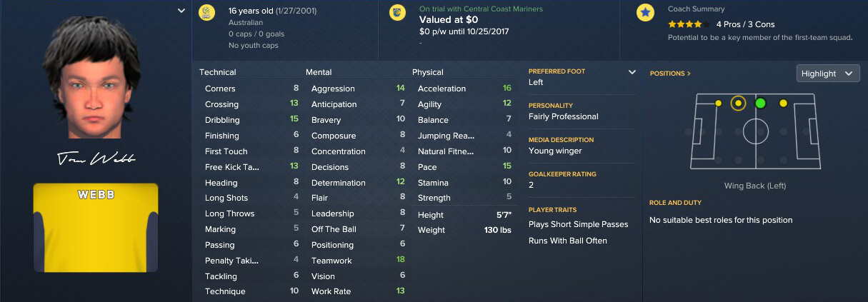
Task: Click the Central Coast Mariners club badge
Action: [397, 12]
